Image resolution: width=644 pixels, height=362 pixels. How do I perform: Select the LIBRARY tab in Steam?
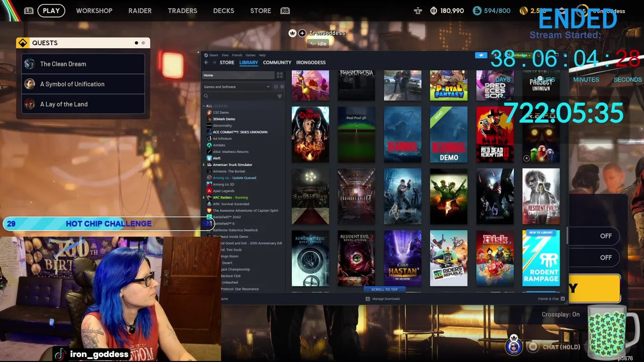coord(249,62)
